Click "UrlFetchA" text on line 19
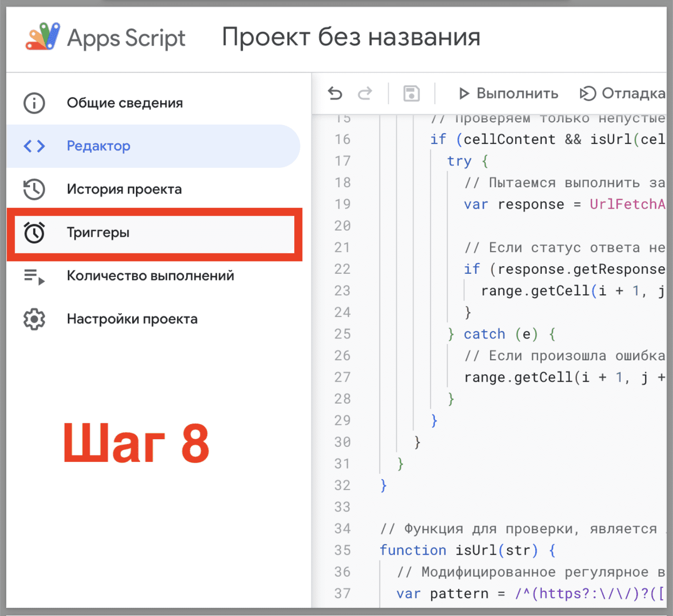 (x=627, y=204)
